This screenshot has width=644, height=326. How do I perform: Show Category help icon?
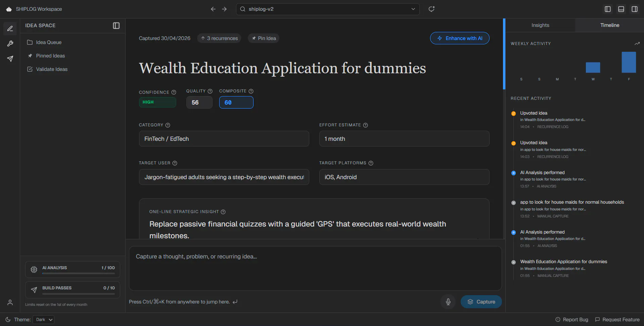pyautogui.click(x=168, y=125)
